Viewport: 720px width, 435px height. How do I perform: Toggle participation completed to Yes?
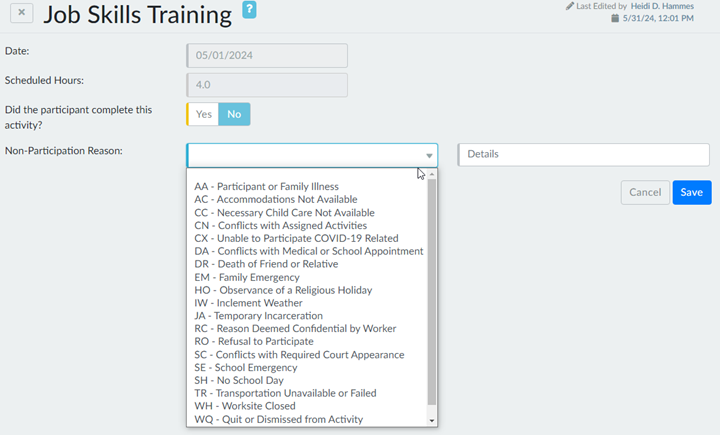coord(203,114)
